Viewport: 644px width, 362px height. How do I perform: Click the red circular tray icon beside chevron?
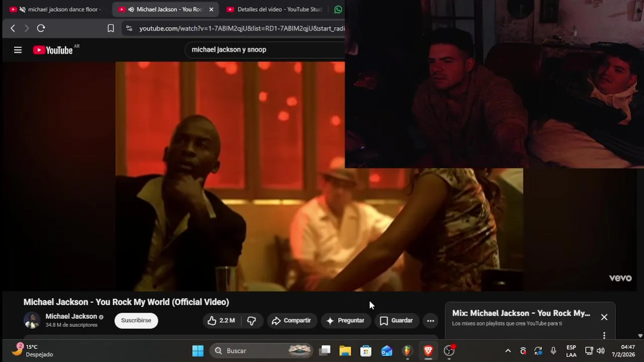point(523,351)
